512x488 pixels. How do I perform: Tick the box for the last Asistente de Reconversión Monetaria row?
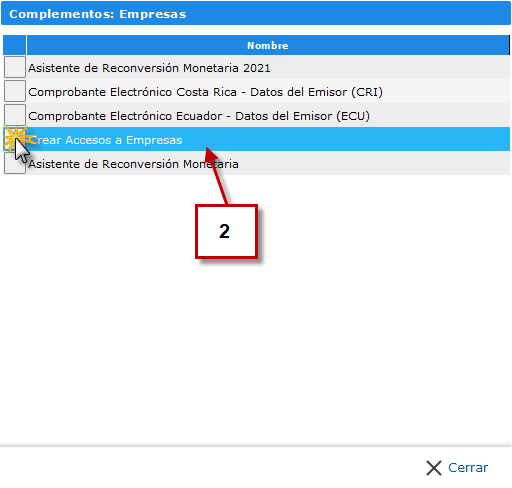[15, 163]
